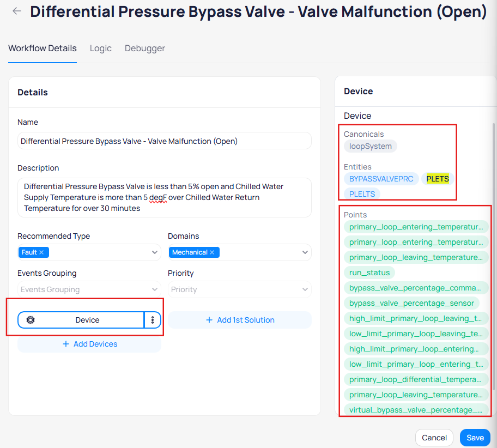Switch to the Logic tab
Image resolution: width=497 pixels, height=448 pixels.
101,49
